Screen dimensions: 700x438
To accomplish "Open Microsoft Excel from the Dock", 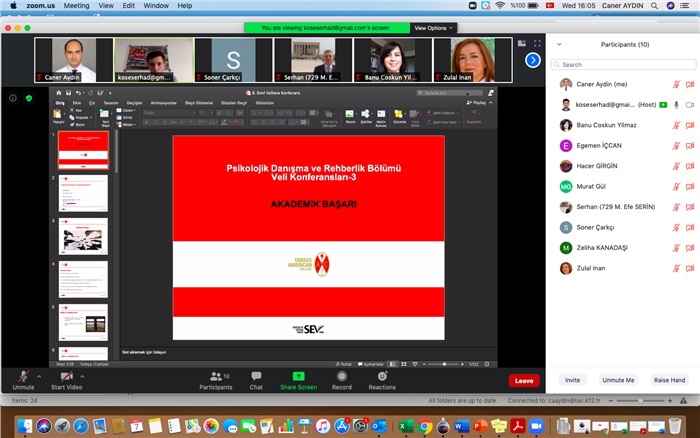I will tap(406, 426).
